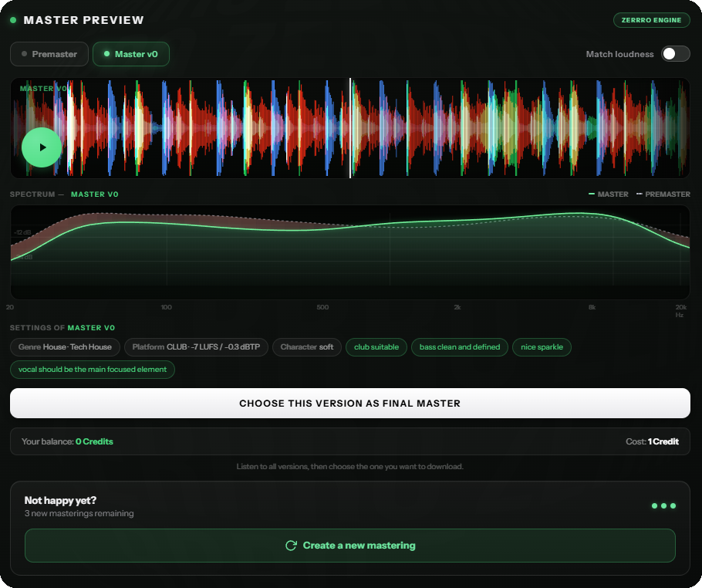The image size is (702, 588).
Task: Click the ZERRRO ENGINE badge
Action: [x=651, y=20]
